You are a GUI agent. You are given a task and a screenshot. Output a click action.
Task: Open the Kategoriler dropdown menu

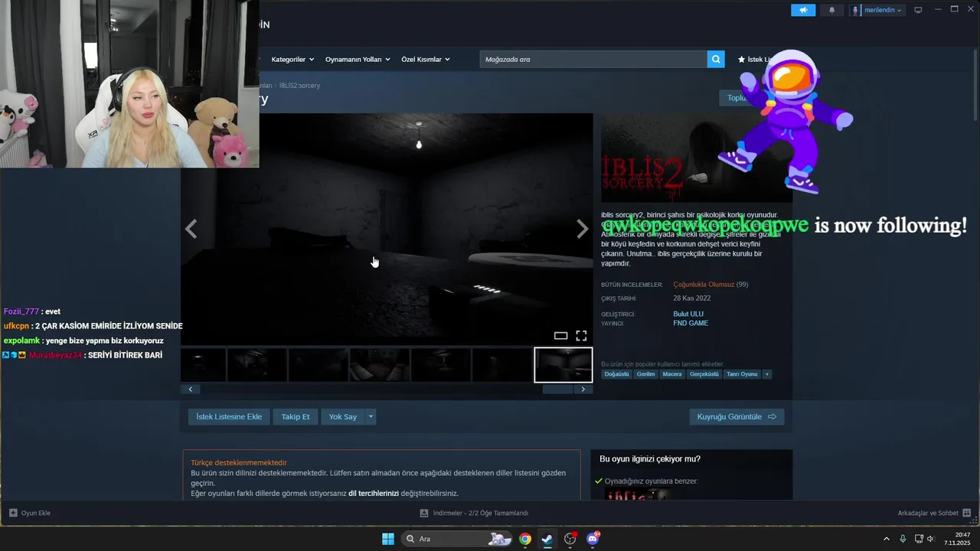[x=292, y=59]
